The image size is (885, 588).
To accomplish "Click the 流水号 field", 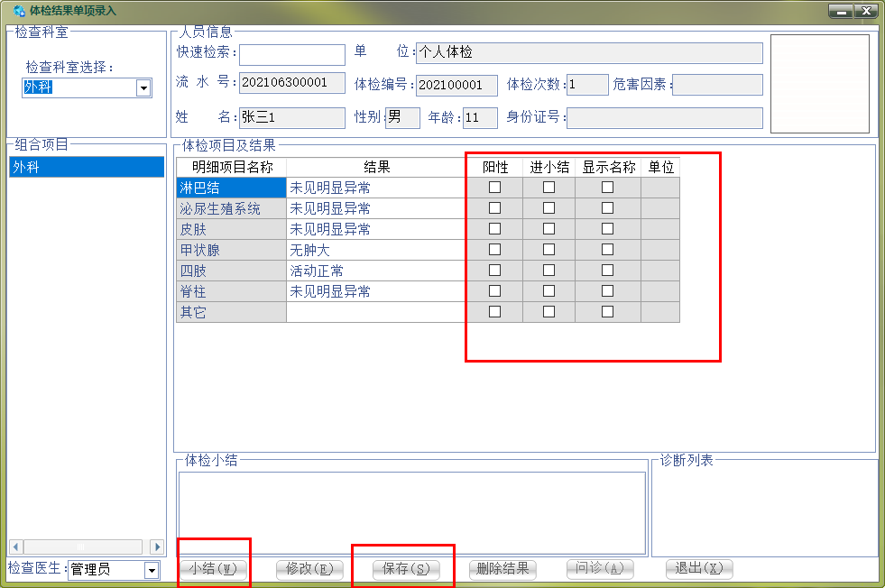I will pyautogui.click(x=292, y=82).
